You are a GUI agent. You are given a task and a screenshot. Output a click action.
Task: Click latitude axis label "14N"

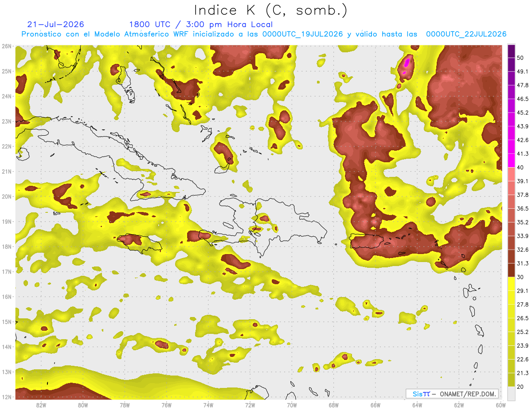6,347
